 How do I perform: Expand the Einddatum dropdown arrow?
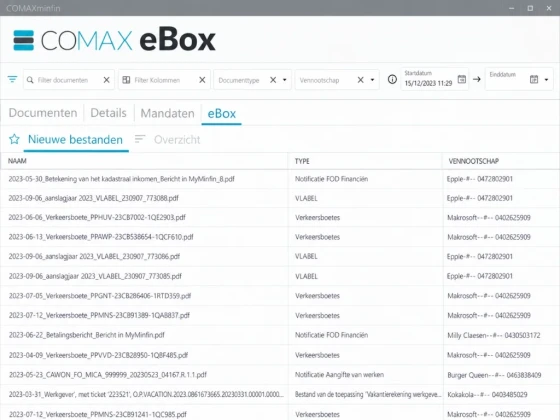[x=546, y=80]
